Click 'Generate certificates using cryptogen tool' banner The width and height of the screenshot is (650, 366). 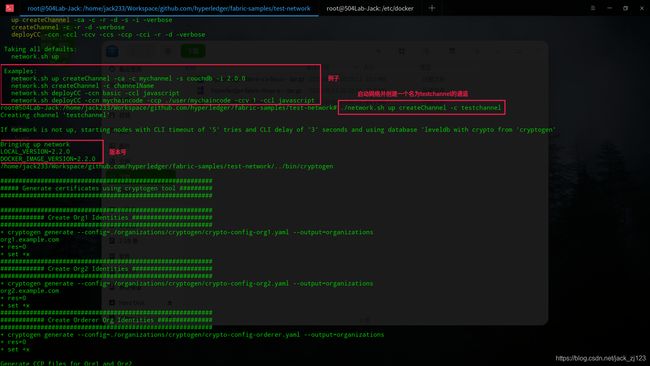coord(106,188)
